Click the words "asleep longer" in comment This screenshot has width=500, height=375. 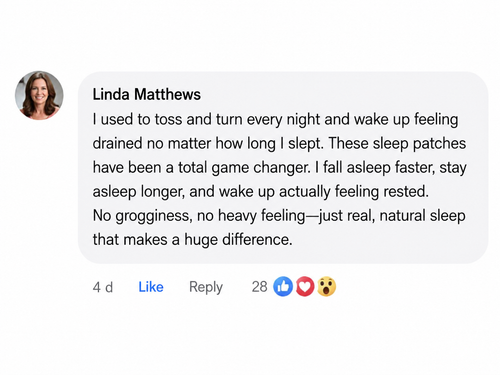pyautogui.click(x=138, y=192)
